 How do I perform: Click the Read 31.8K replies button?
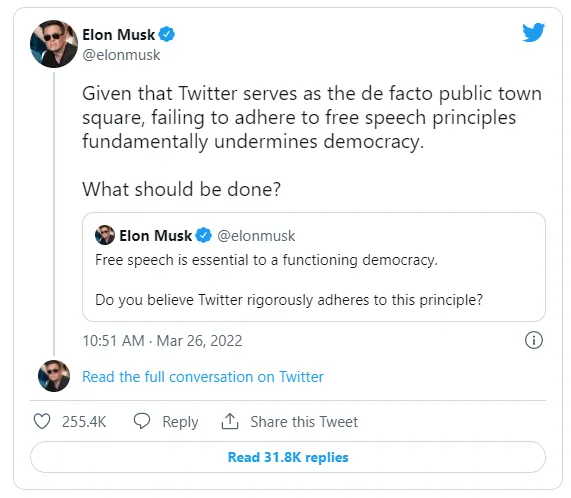(x=288, y=457)
